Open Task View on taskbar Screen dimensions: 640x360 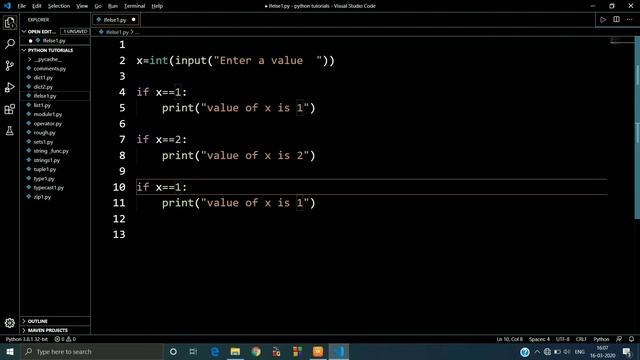coord(193,351)
